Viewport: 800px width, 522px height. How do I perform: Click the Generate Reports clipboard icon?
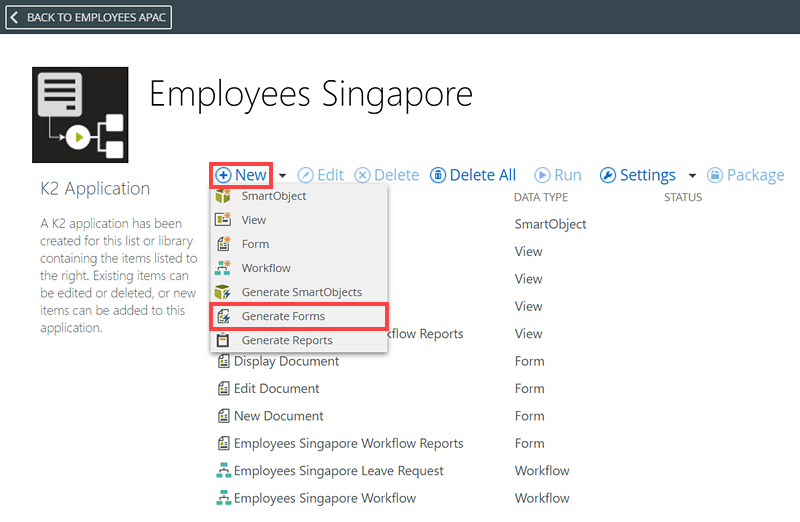click(x=223, y=340)
